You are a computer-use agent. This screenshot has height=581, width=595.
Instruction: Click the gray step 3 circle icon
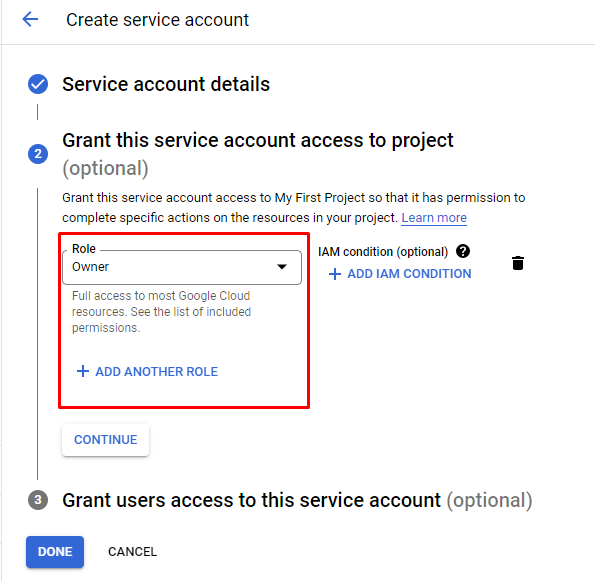pyautogui.click(x=38, y=499)
